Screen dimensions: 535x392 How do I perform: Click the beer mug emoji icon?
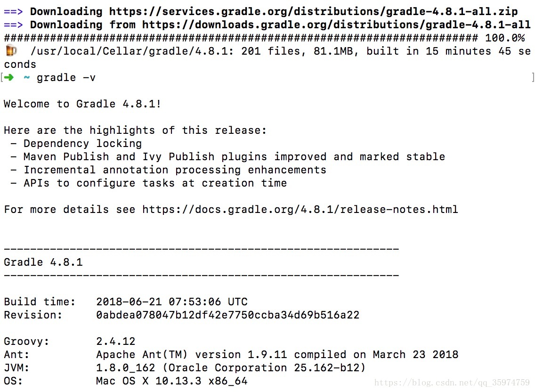tap(11, 51)
